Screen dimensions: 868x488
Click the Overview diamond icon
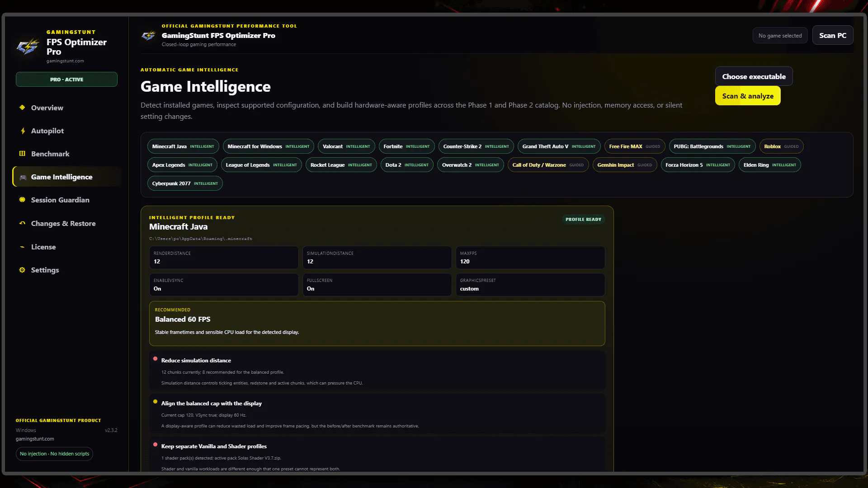pyautogui.click(x=22, y=108)
